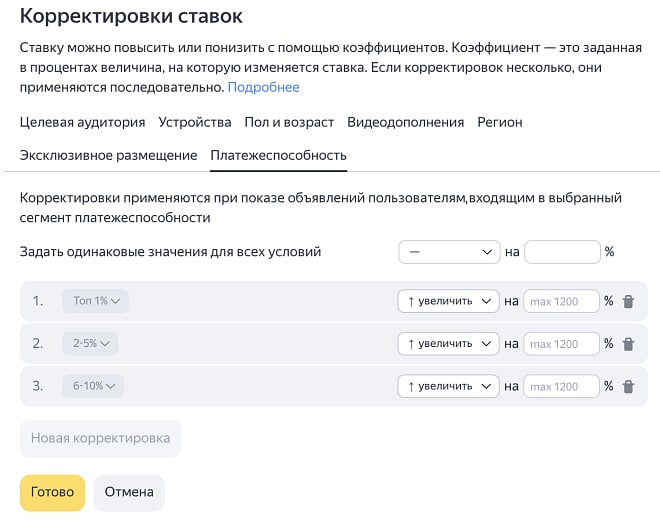Delete the 6-10% adjustment row
Viewport: 660px width, 520px height.
coord(628,386)
